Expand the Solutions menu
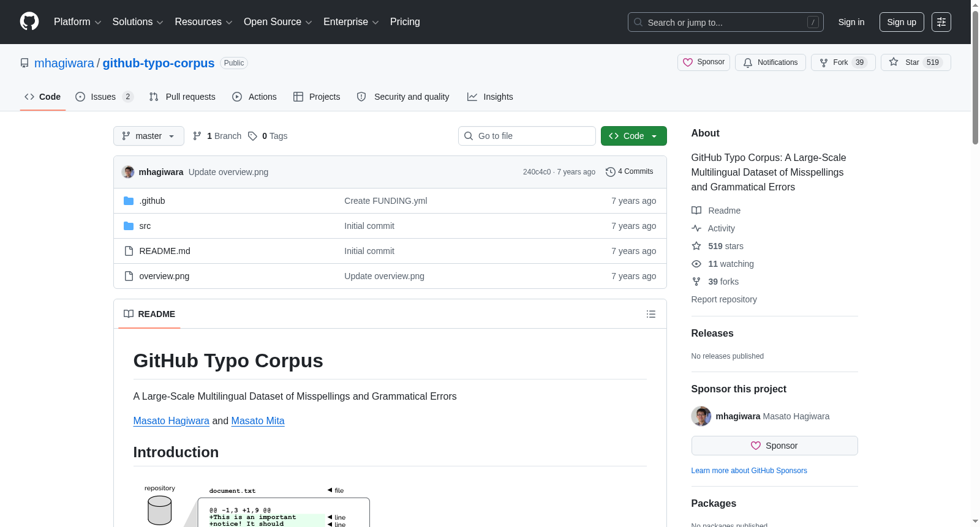 [x=138, y=22]
